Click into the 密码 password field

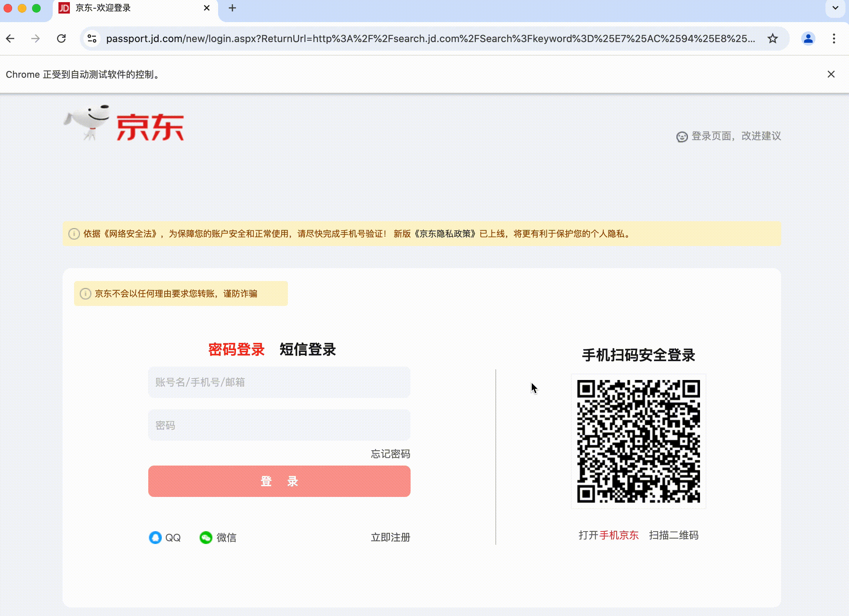point(279,425)
